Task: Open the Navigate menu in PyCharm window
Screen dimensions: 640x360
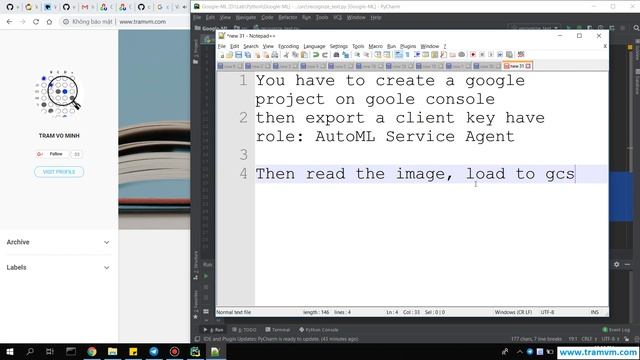Action: pyautogui.click(x=246, y=18)
